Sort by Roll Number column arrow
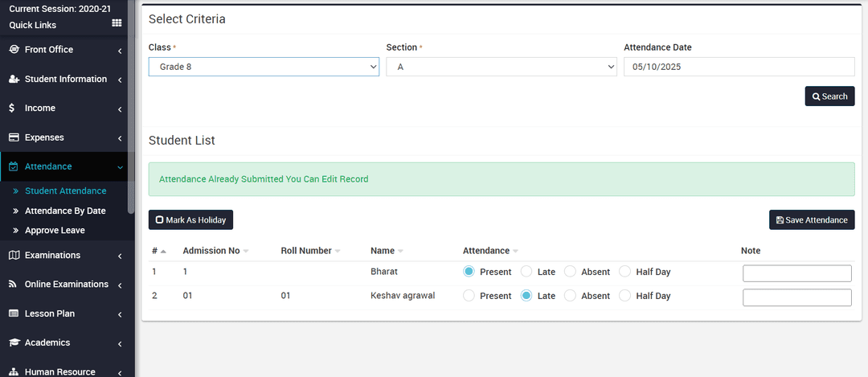The image size is (868, 377). [x=337, y=251]
